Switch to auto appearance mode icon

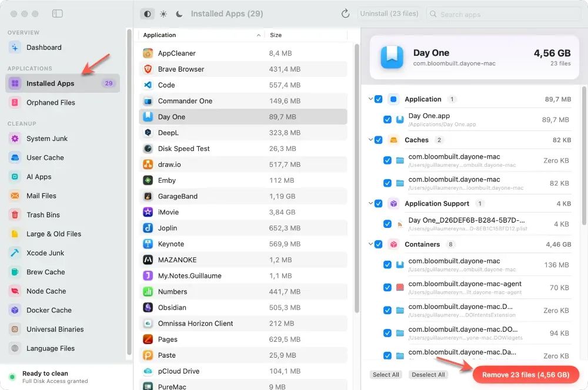[x=148, y=14]
